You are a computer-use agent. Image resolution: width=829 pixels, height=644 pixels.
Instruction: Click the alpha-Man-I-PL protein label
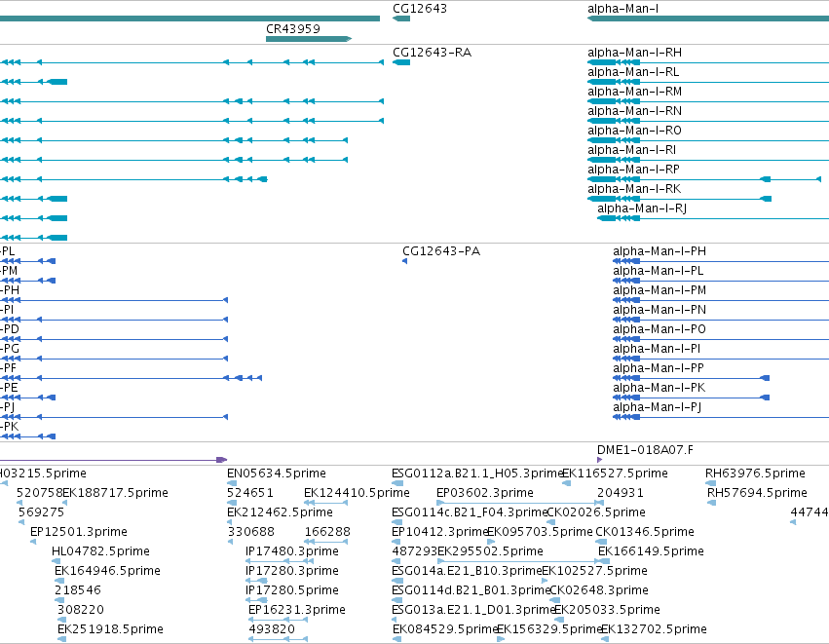[x=659, y=271]
